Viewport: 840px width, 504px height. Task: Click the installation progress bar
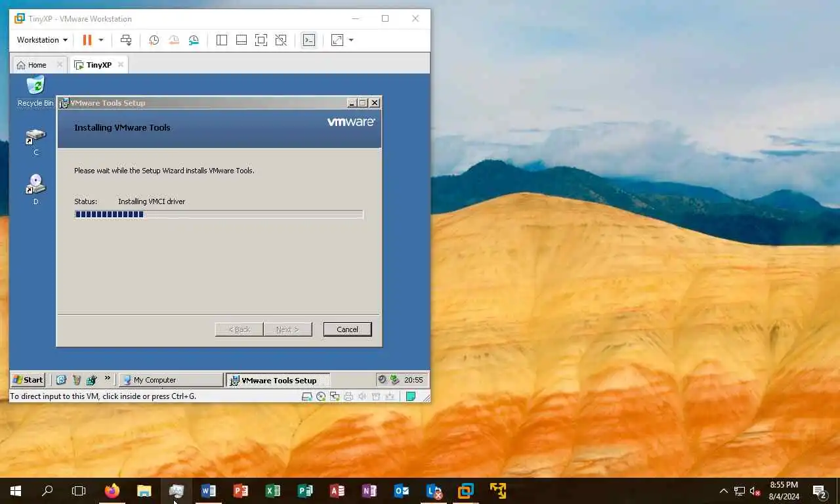[219, 214]
